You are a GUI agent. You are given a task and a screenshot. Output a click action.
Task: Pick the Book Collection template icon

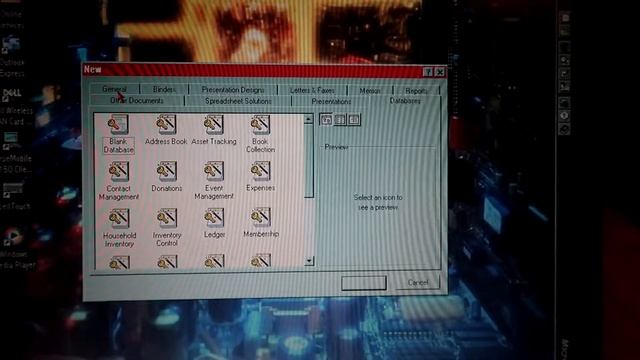260,134
